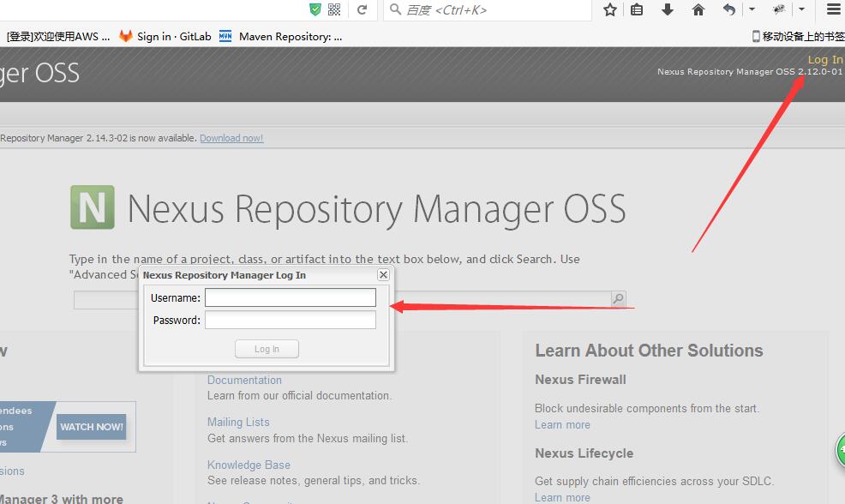Image resolution: width=845 pixels, height=504 pixels.
Task: Expand the dropdown next to undo arrow
Action: (752, 9)
